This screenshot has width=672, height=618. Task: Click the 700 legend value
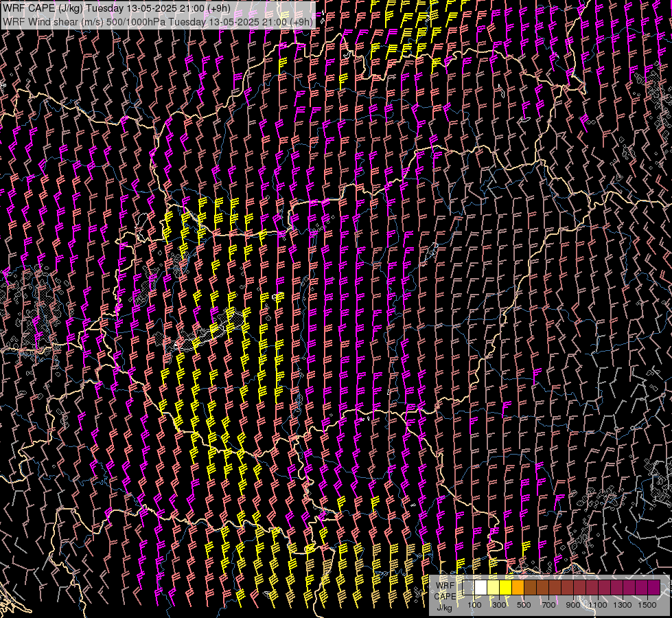[548, 605]
